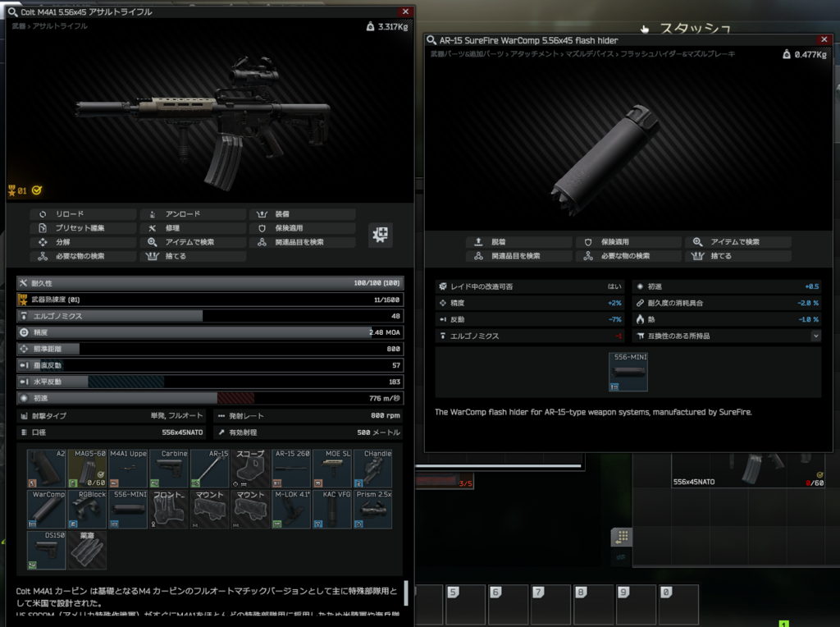Screen dimensions: 840x627
Task: Close the AR-15 SureFire WarComp window
Action: pos(824,39)
